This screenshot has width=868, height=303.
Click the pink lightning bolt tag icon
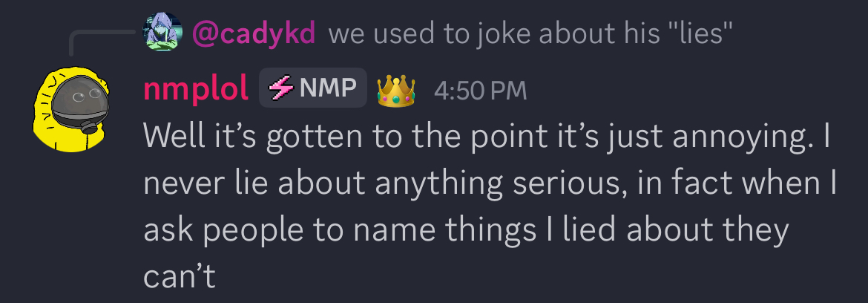(282, 88)
